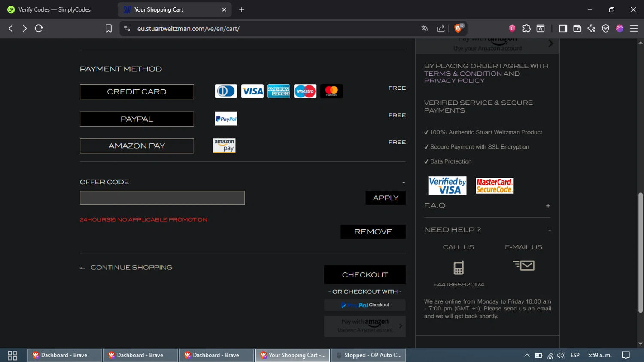Focus the Offer Code input field

[162, 198]
